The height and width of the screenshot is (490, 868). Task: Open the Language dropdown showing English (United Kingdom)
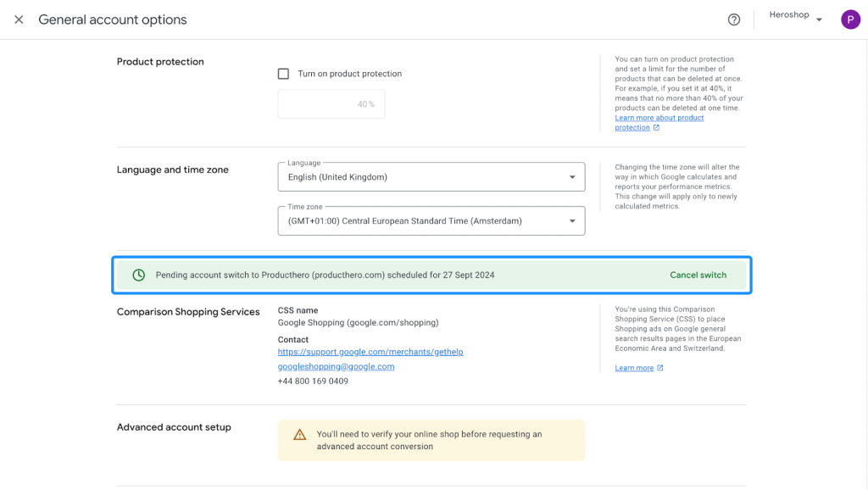pos(431,177)
